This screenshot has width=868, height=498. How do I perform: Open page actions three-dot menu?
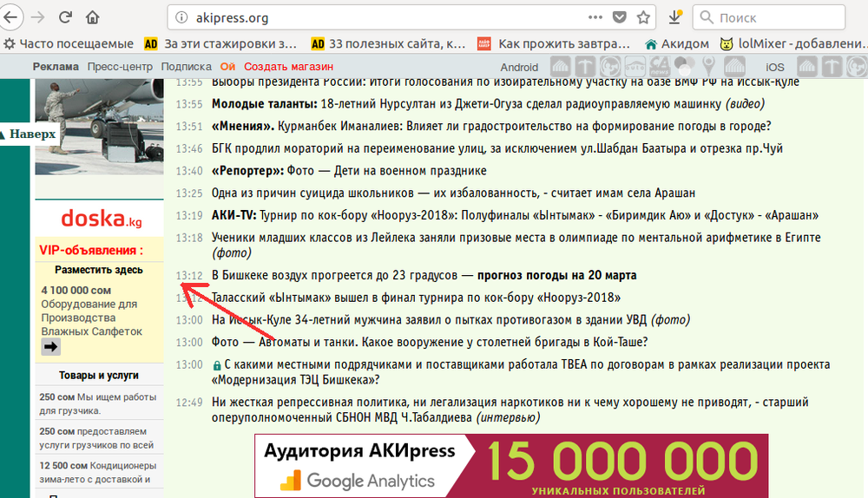click(x=595, y=17)
